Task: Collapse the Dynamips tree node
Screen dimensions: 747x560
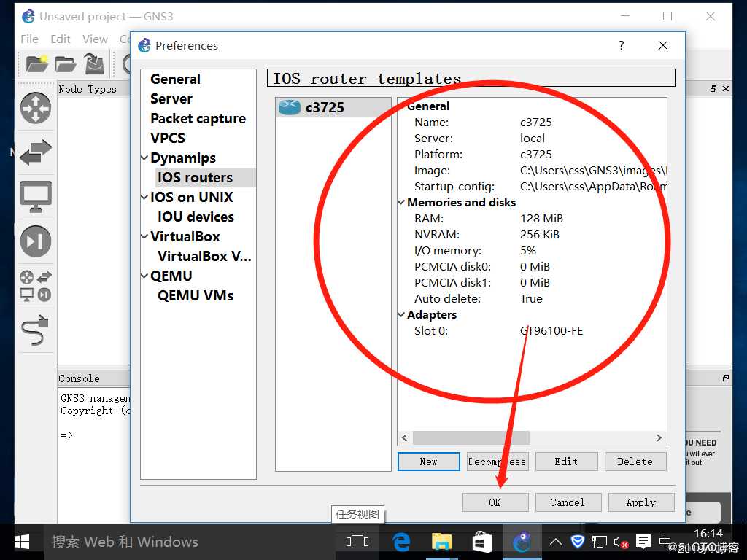Action: tap(144, 157)
